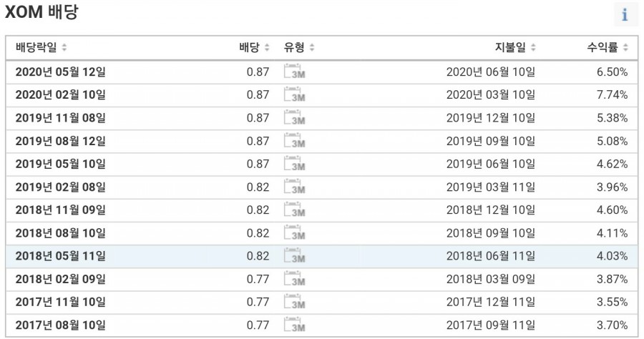The width and height of the screenshot is (644, 339).
Task: Click 3M calendar icon in 2018년 02월 09일 row
Action: click(x=295, y=278)
